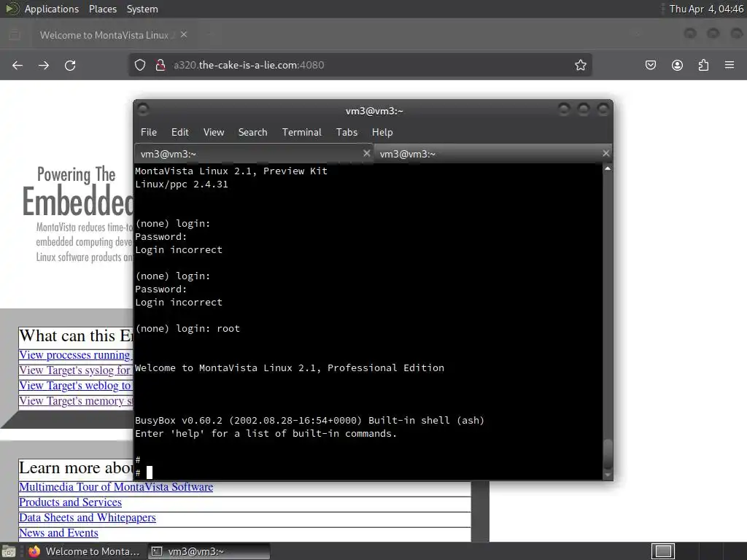This screenshot has height=560, width=747.
Task: Open the shield tracking protection icon
Action: click(x=139, y=65)
